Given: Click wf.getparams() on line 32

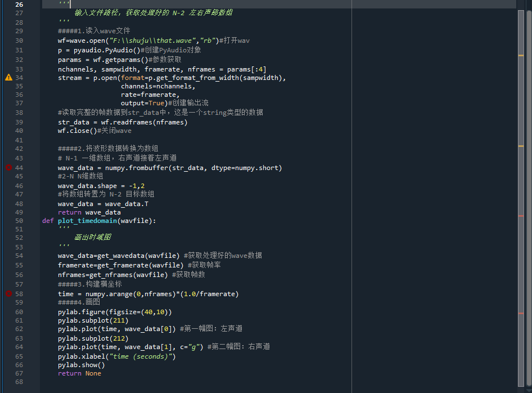Looking at the screenshot, I should [121, 60].
